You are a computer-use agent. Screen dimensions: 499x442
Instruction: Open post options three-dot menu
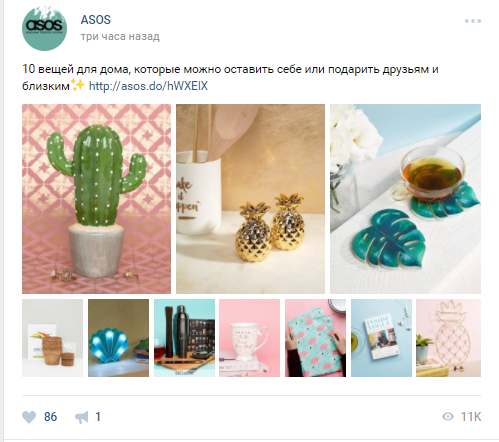click(473, 21)
